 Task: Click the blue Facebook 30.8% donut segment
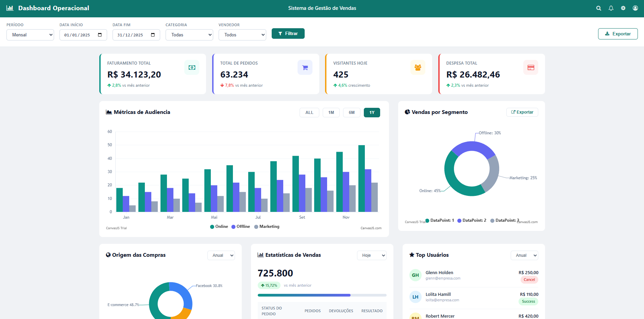tap(184, 293)
